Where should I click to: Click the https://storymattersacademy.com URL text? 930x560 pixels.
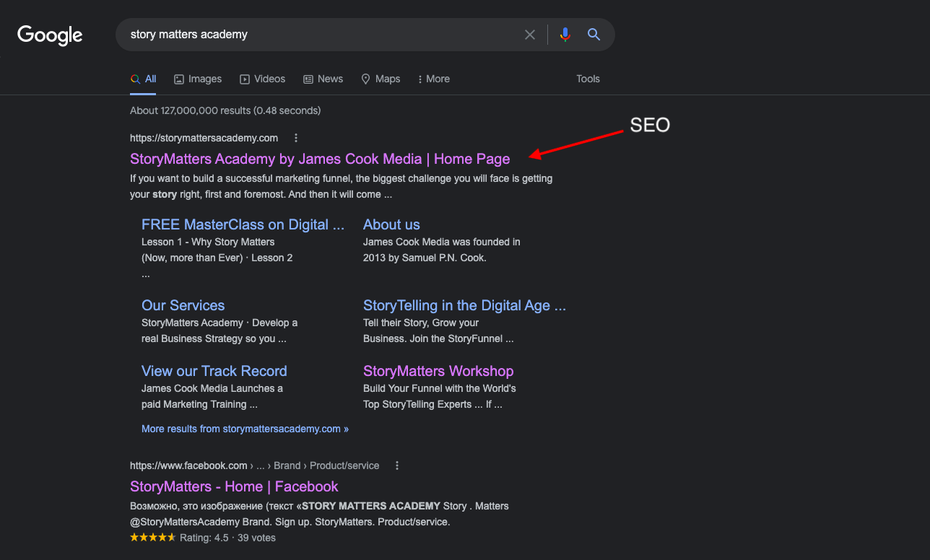(204, 138)
